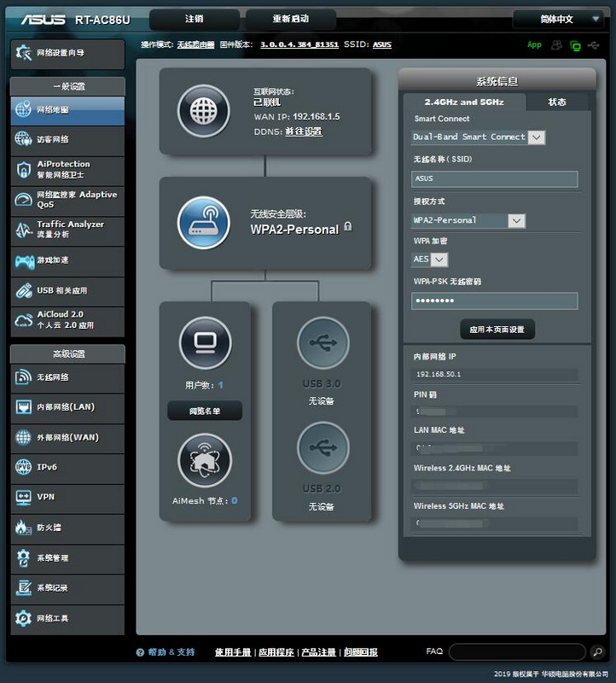Open Traffic Analyzer waveform icon

pyautogui.click(x=24, y=230)
